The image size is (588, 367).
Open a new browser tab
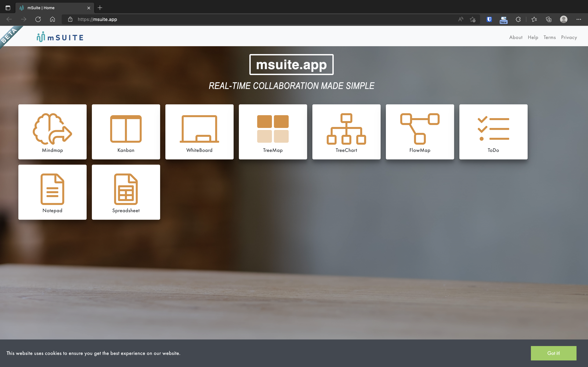point(100,8)
